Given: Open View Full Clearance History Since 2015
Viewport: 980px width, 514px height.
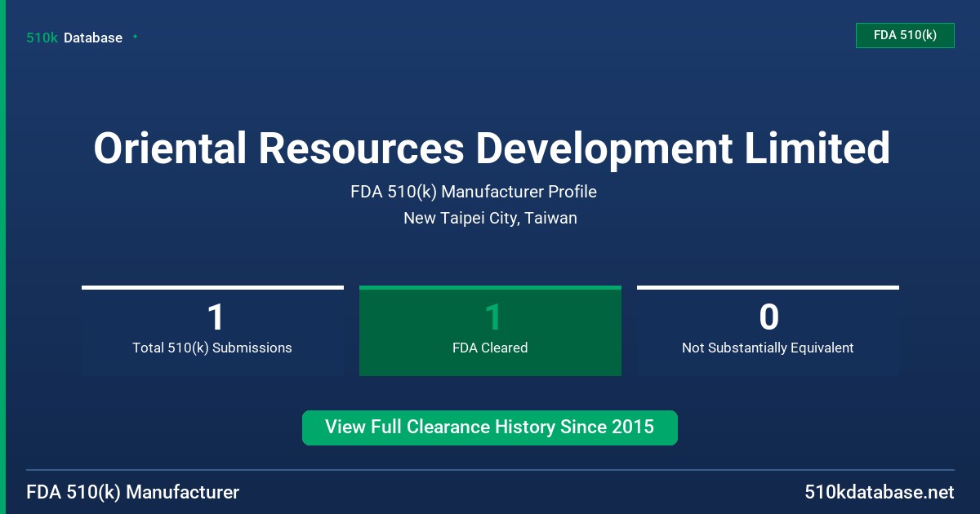Looking at the screenshot, I should pyautogui.click(x=490, y=428).
